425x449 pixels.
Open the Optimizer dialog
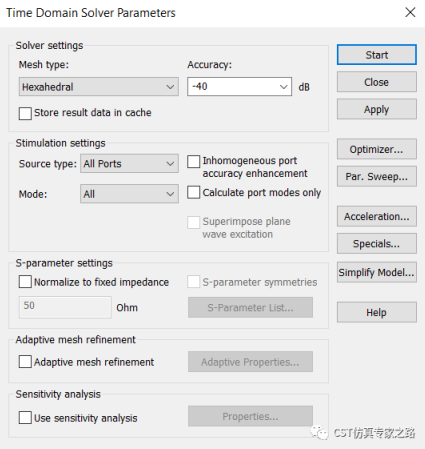(x=376, y=149)
